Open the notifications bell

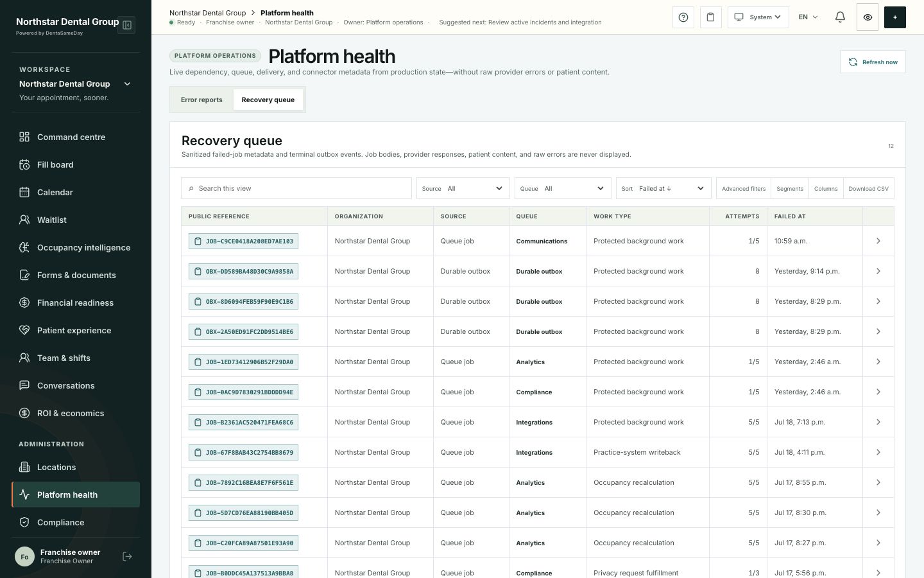[x=840, y=17]
